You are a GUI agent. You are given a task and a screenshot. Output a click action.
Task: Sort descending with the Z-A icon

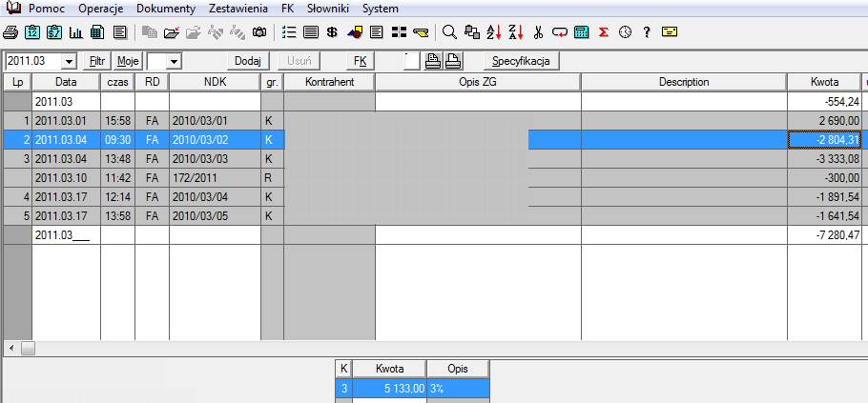tap(515, 31)
